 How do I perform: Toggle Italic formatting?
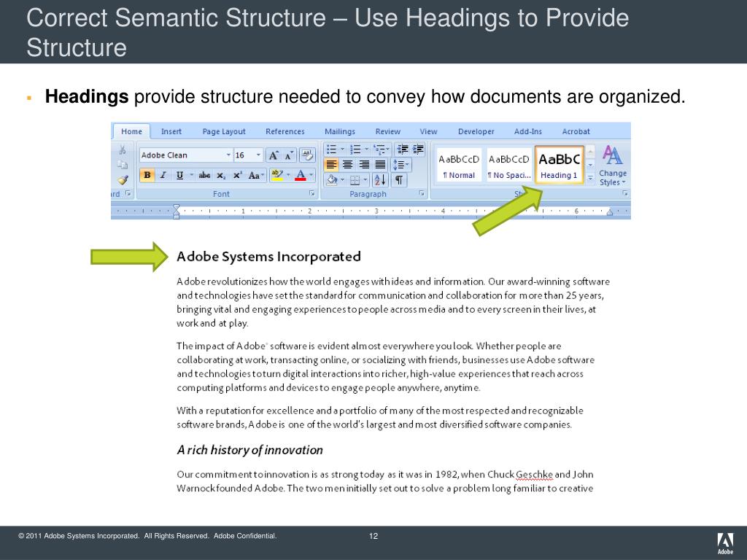tap(163, 175)
